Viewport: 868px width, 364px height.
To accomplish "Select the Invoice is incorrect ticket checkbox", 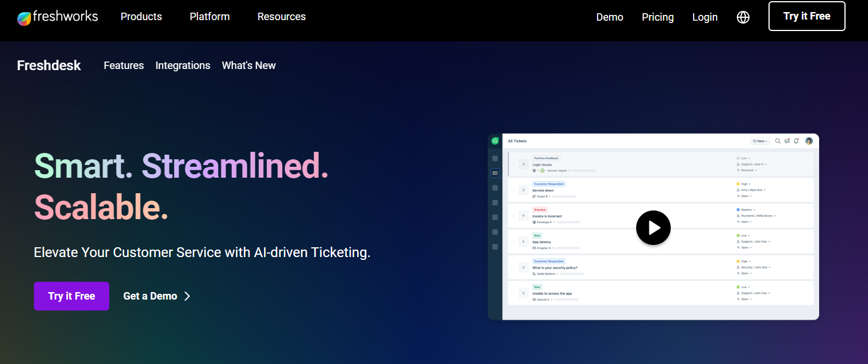I will (513, 216).
